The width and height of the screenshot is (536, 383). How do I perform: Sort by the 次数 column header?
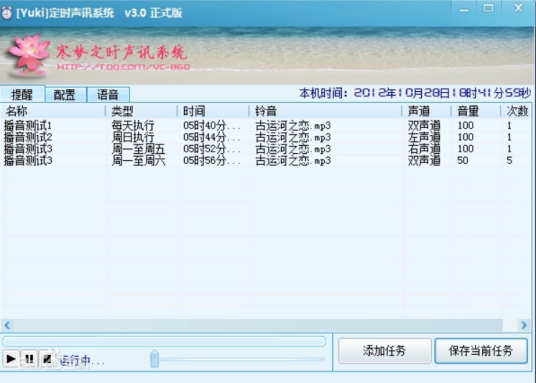click(517, 111)
